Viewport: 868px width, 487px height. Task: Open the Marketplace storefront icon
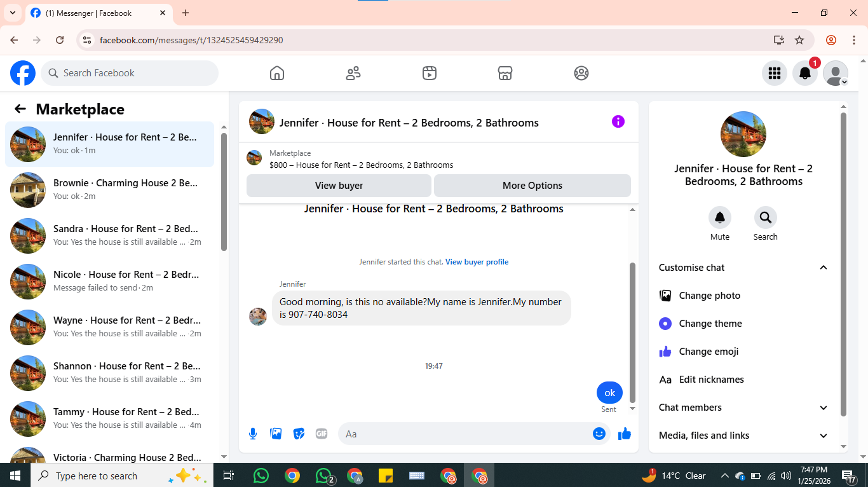pos(505,73)
